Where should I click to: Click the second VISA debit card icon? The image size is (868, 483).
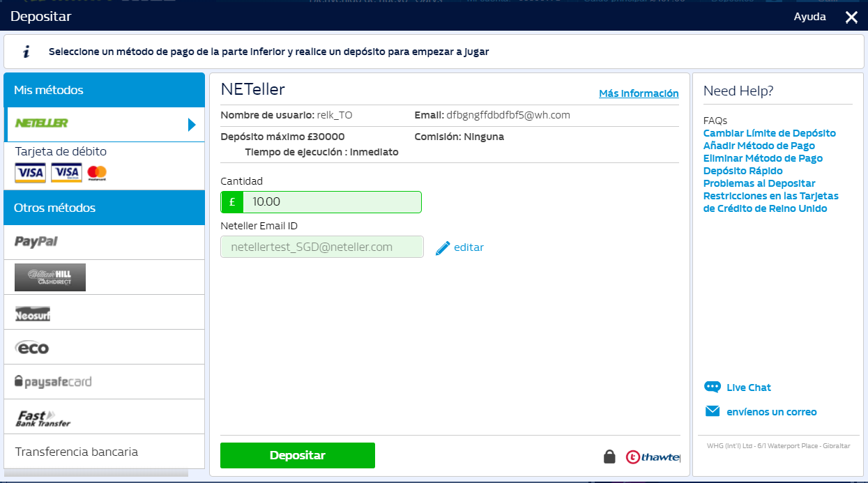tap(66, 173)
